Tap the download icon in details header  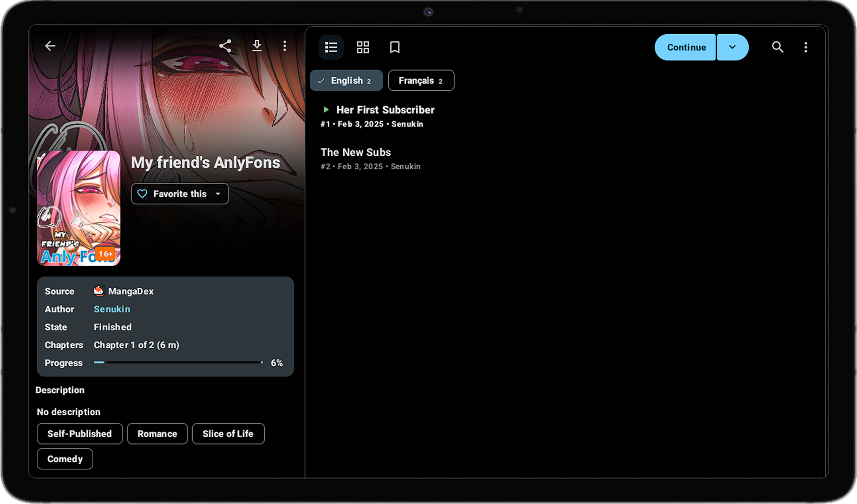click(x=257, y=46)
